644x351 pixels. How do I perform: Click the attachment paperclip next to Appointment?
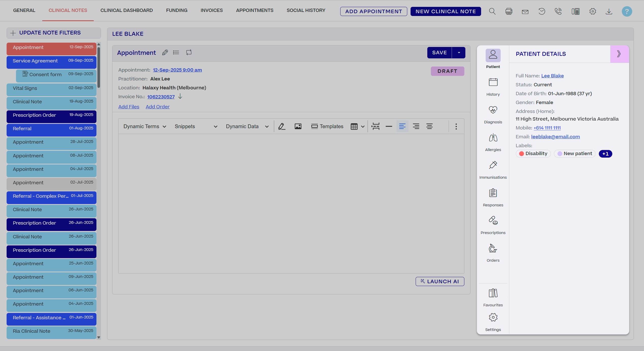pos(165,52)
